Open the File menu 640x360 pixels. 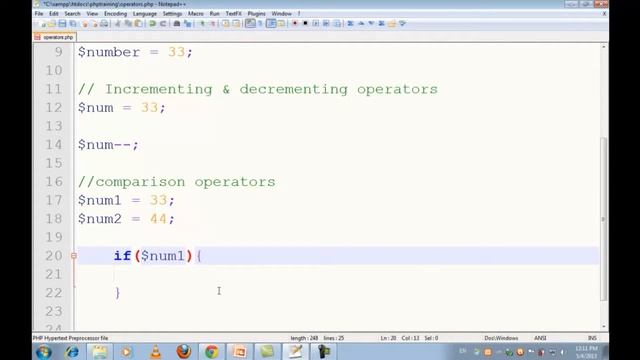click(x=39, y=13)
